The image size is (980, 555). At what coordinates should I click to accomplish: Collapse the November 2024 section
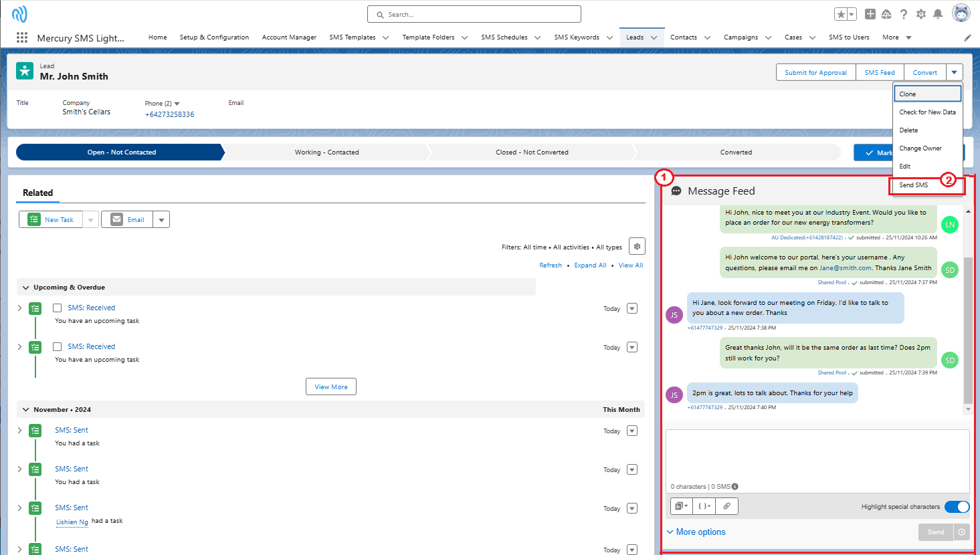[x=26, y=410]
